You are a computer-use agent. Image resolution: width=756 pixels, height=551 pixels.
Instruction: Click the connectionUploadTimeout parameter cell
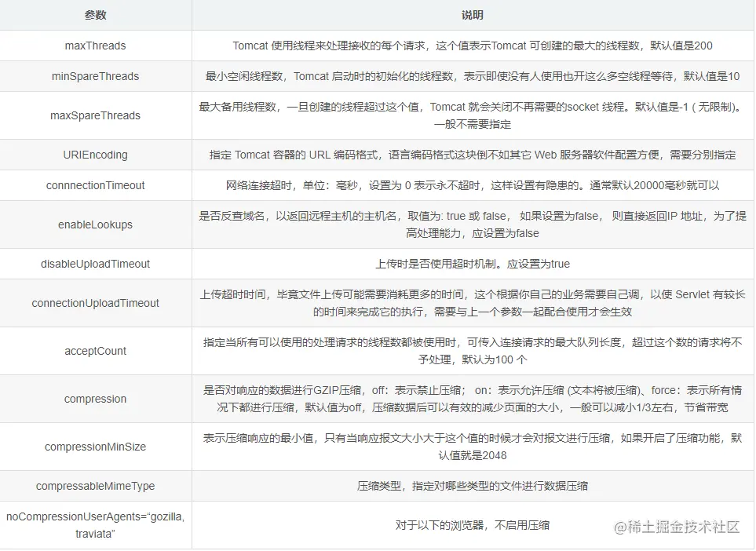pos(96,303)
